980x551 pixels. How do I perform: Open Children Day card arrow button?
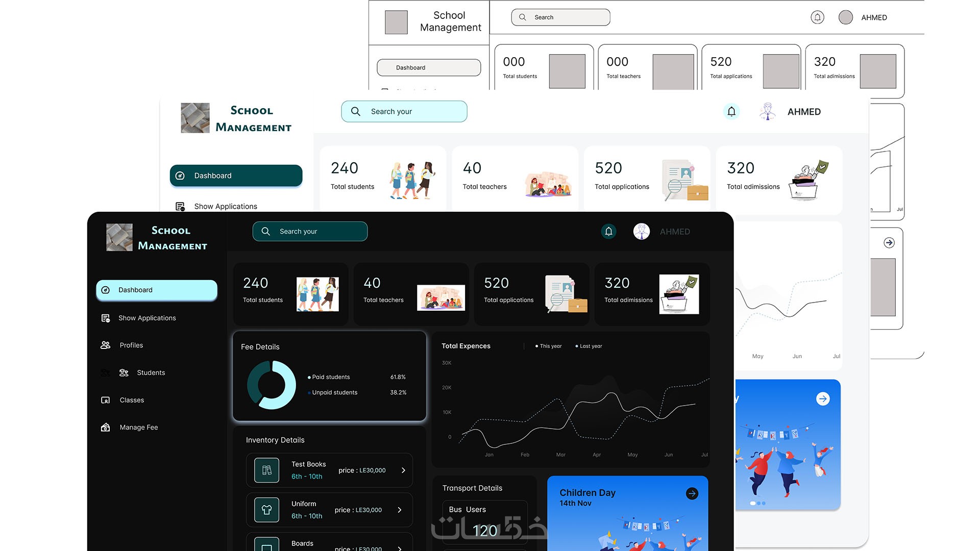pos(692,493)
